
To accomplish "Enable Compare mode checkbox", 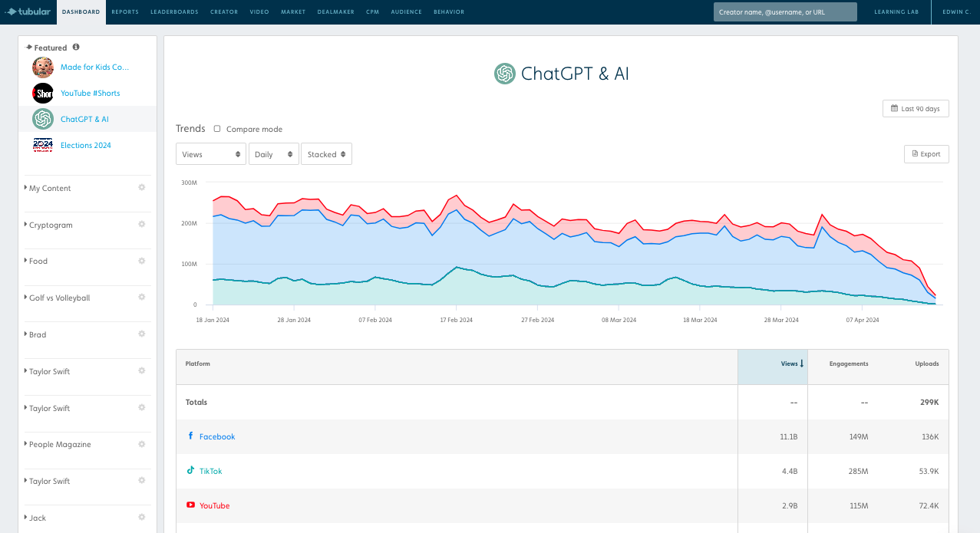I will tap(217, 129).
